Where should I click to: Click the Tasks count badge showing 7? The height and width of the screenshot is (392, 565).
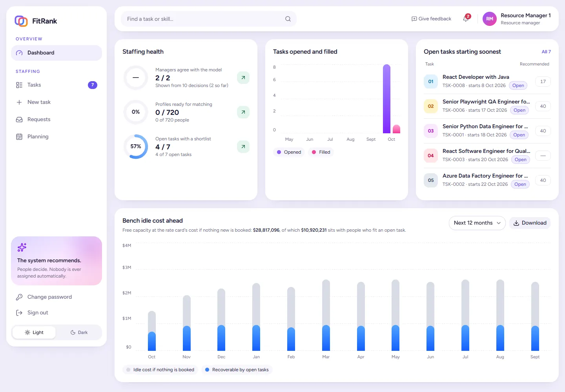click(x=93, y=85)
